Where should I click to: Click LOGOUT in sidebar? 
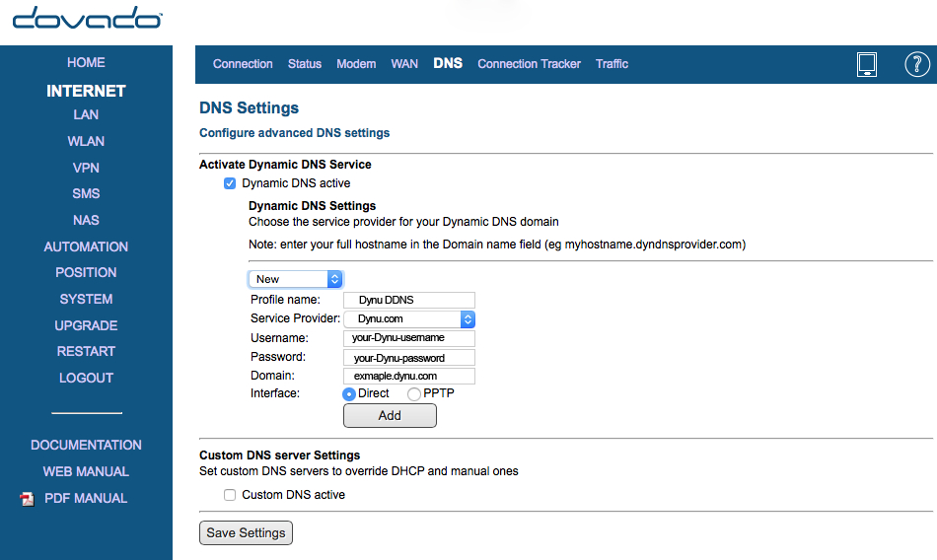click(x=86, y=379)
